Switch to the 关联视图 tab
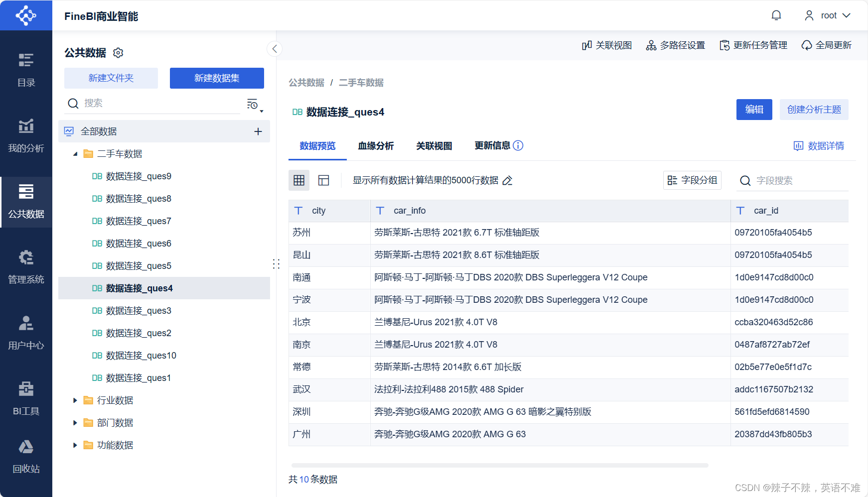The width and height of the screenshot is (868, 497). click(x=434, y=146)
